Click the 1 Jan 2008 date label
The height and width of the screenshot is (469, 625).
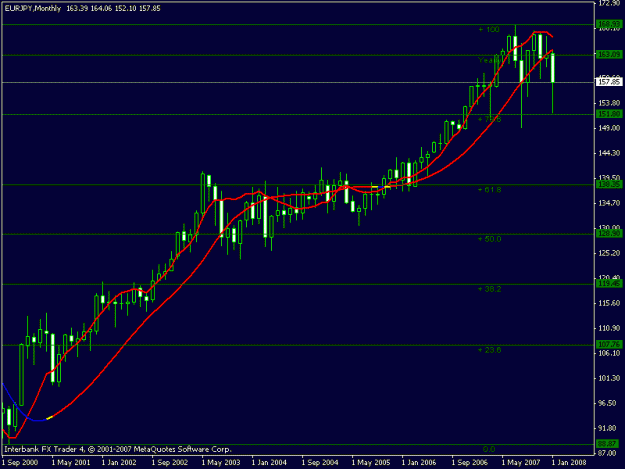point(569,463)
